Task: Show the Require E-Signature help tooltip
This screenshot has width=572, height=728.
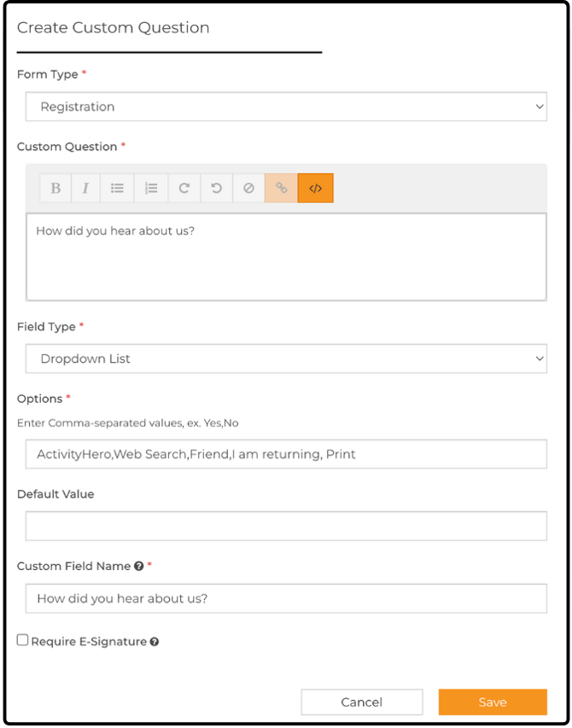Action: [x=155, y=642]
